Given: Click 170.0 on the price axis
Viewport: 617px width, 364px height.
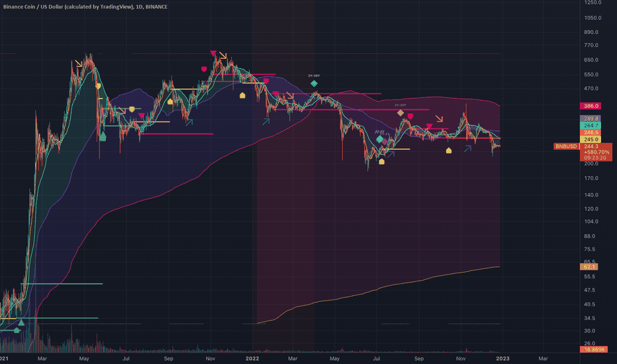Looking at the screenshot, I should point(591,178).
